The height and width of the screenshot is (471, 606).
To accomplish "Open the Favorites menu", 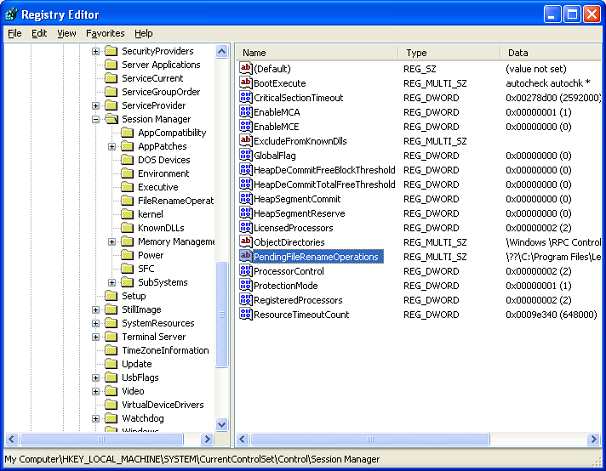I will 105,33.
